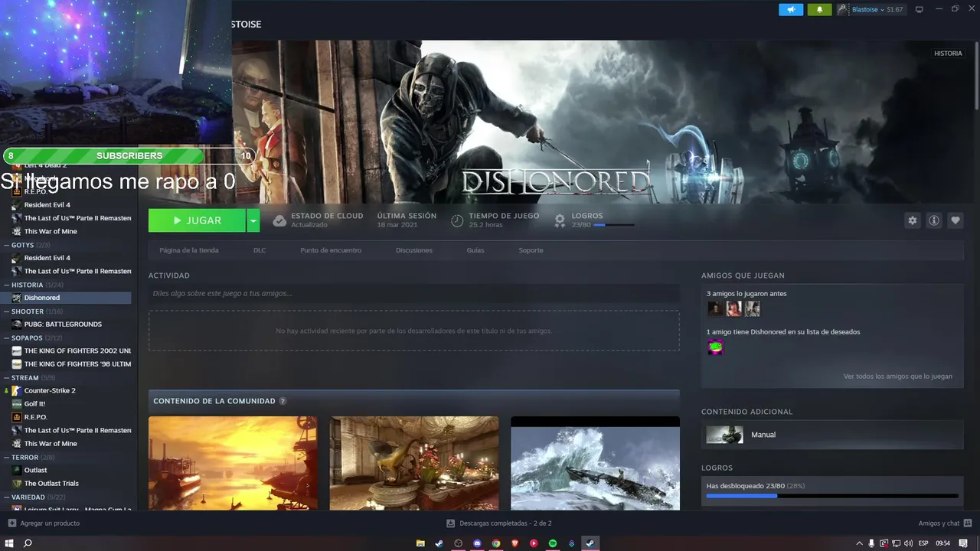Click the downloads icon in bottom bar

[451, 523]
